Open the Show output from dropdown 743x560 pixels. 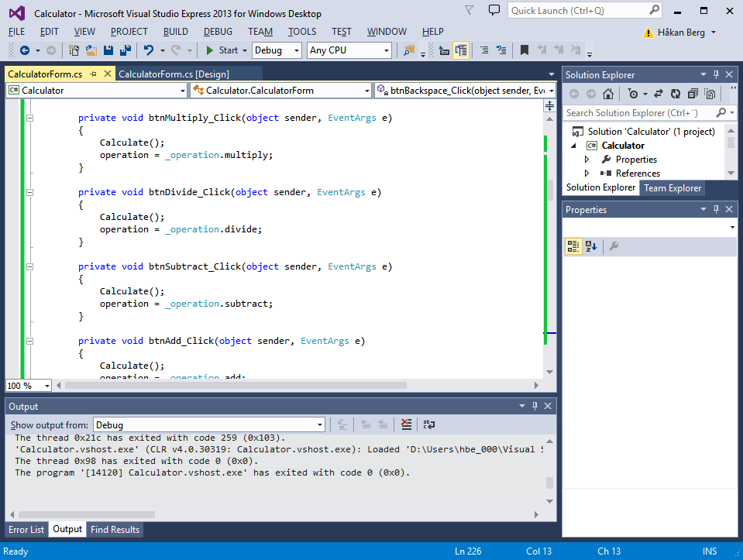coord(209,425)
